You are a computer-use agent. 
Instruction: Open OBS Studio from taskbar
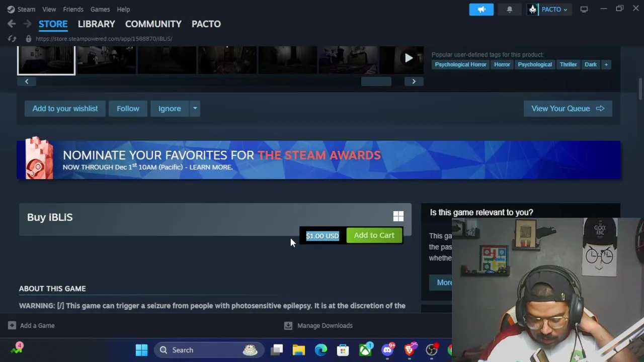(x=432, y=350)
